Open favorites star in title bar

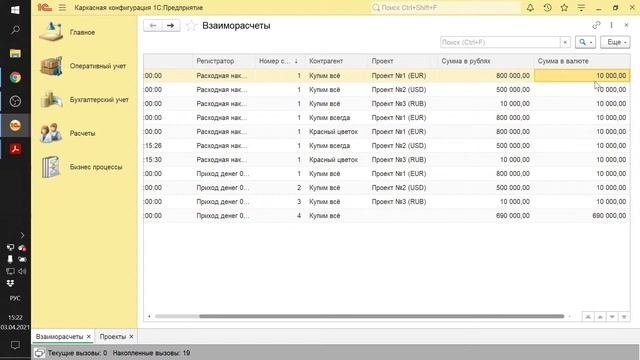564,7
